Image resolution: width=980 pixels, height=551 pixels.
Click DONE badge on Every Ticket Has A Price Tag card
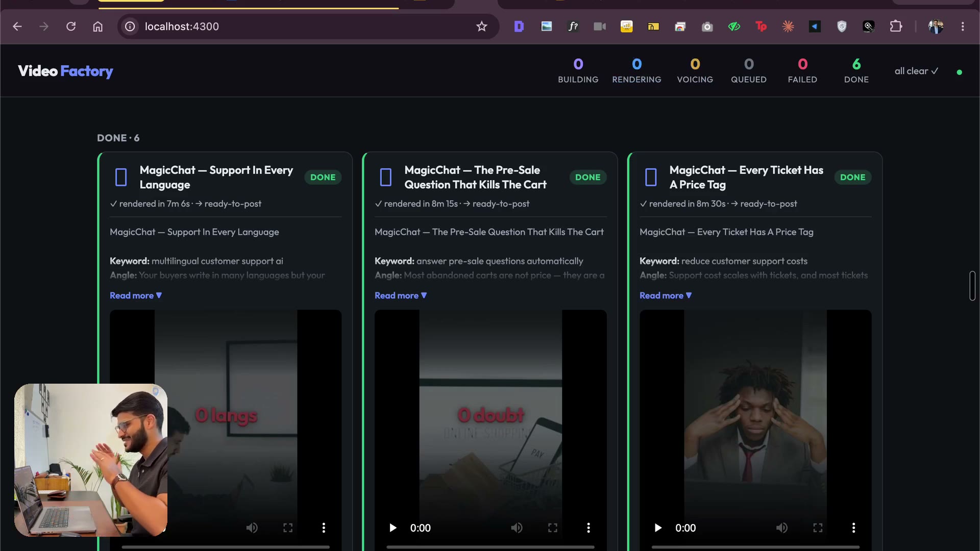coord(852,177)
